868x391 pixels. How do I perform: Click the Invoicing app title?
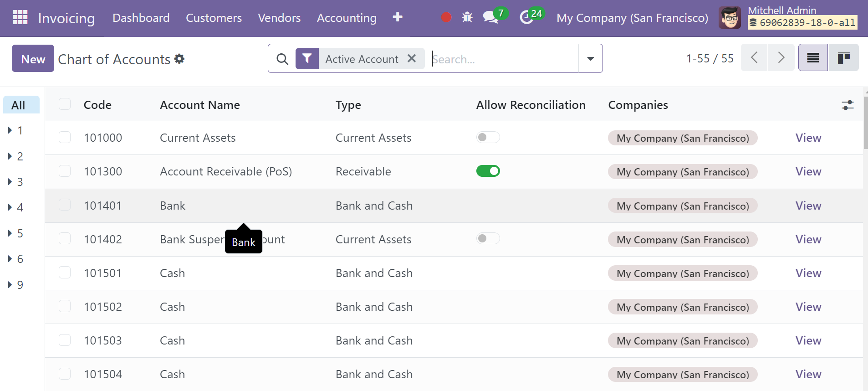(66, 18)
